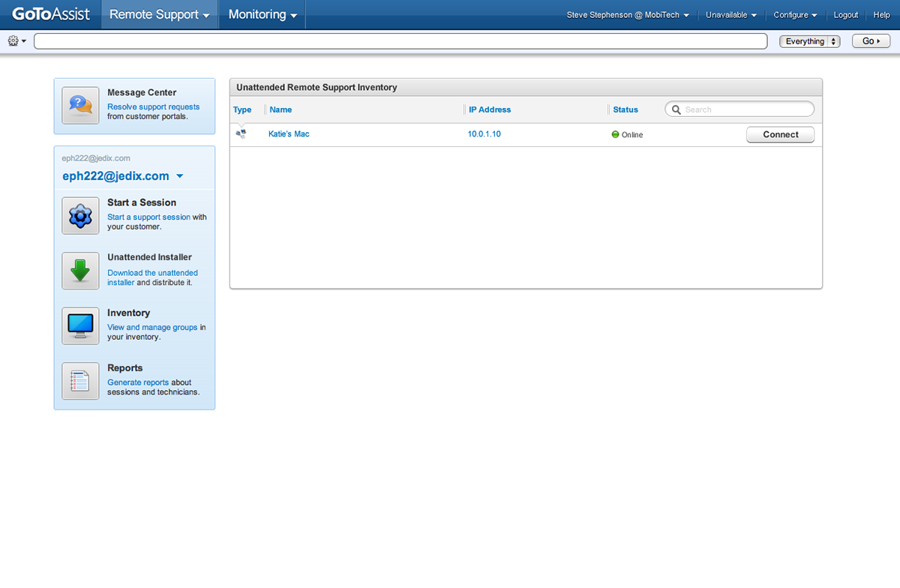
Task: Click the small gray eph222@jedix.com label
Action: pyautogui.click(x=96, y=158)
